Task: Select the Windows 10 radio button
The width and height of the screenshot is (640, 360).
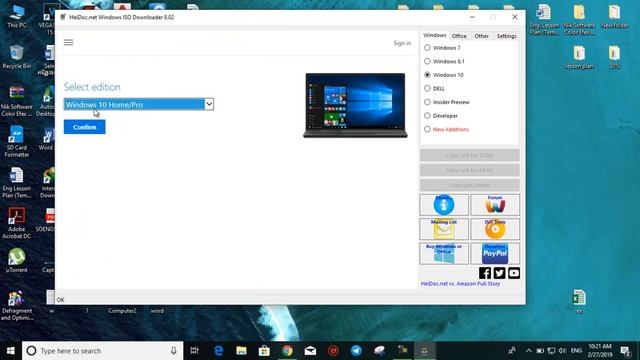Action: coord(427,75)
